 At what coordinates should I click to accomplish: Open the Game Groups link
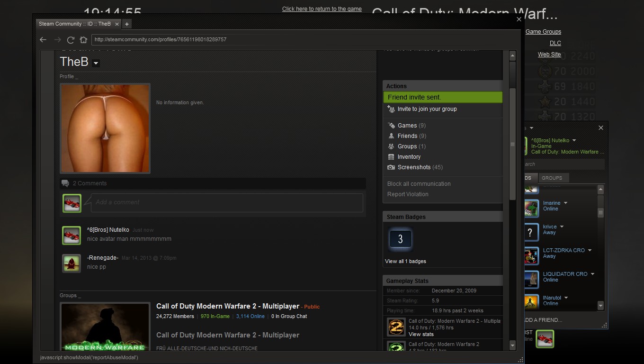543,32
